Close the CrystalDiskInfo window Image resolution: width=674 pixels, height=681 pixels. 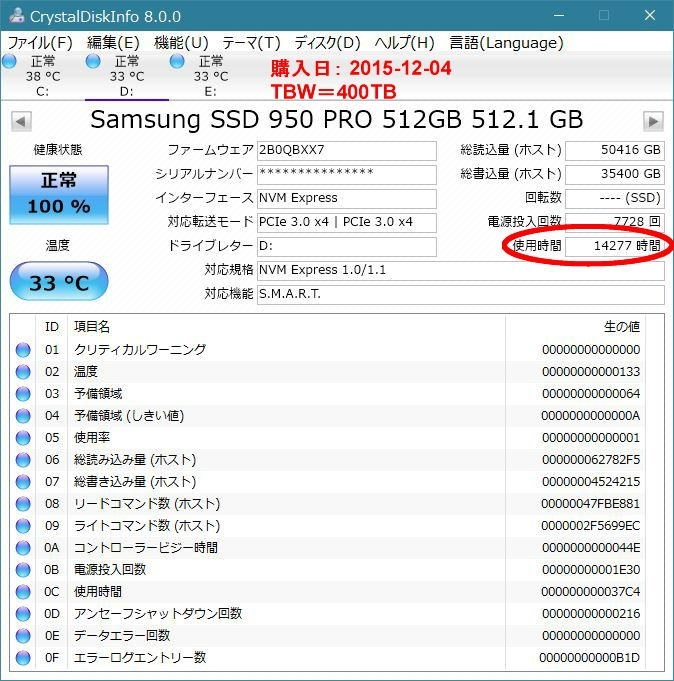[x=650, y=16]
